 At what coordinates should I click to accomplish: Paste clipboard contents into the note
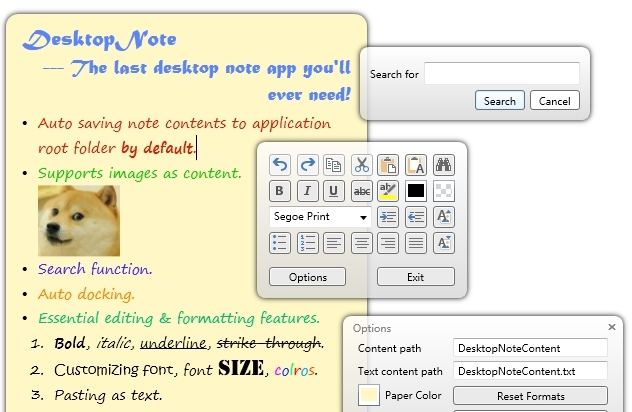388,165
